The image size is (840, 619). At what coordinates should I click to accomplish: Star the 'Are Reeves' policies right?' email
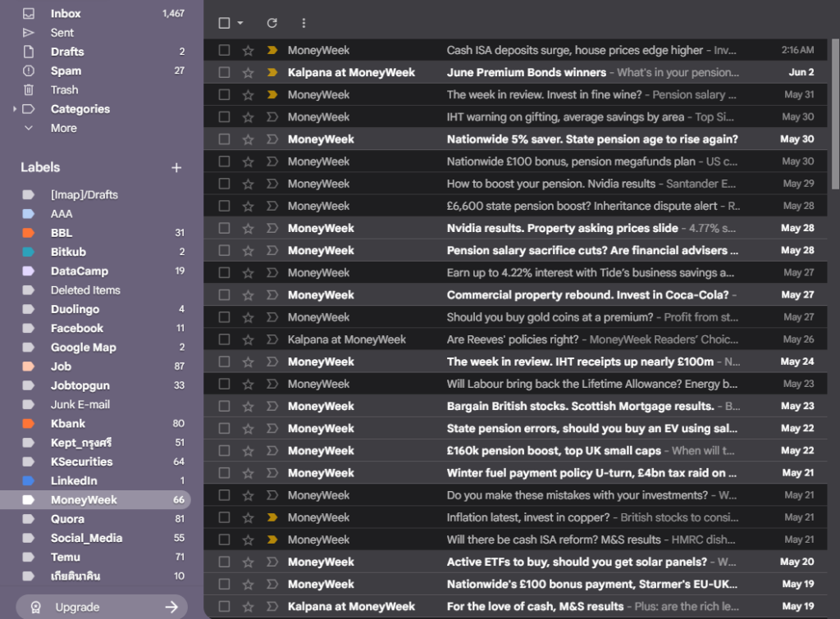pos(248,340)
